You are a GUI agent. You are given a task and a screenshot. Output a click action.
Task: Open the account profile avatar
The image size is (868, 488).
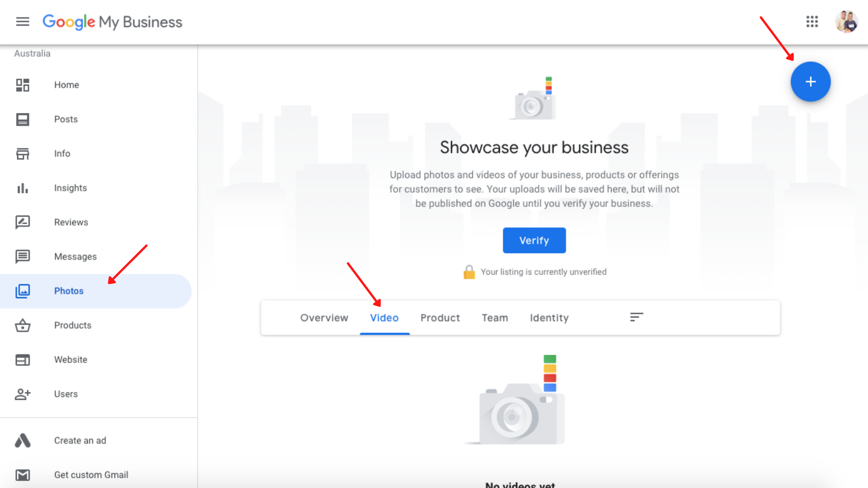846,22
